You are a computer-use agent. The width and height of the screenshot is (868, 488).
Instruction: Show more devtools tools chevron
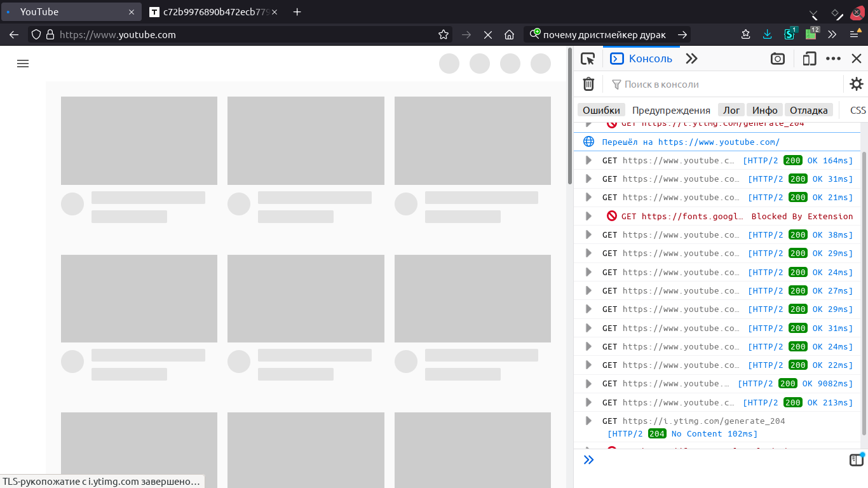pos(691,59)
